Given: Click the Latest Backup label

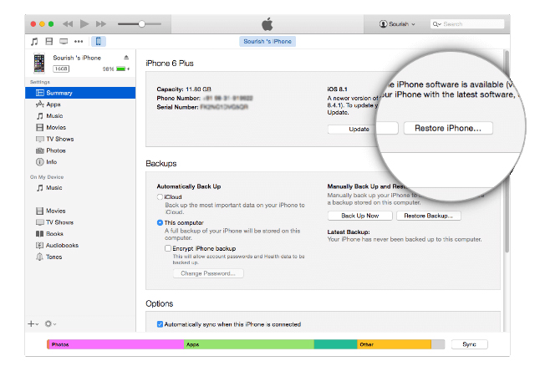Looking at the screenshot, I should tap(349, 232).
